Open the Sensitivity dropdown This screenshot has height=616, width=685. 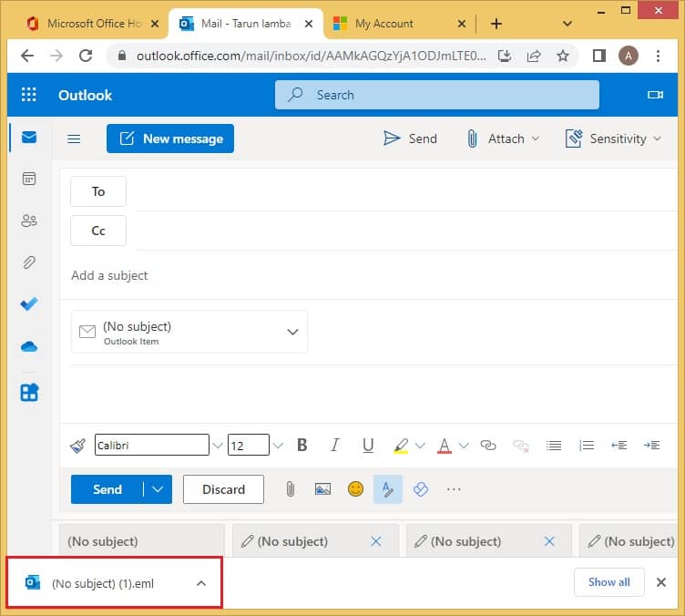(613, 139)
